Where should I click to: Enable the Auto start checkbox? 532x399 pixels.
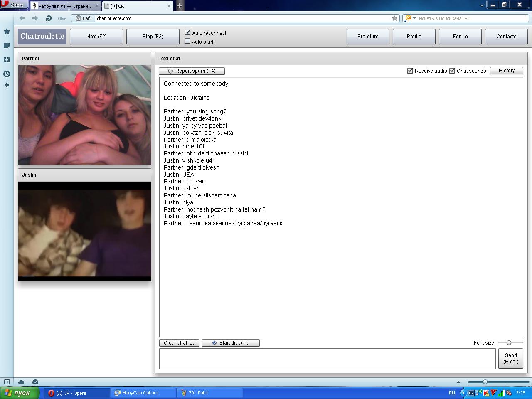[x=187, y=41]
